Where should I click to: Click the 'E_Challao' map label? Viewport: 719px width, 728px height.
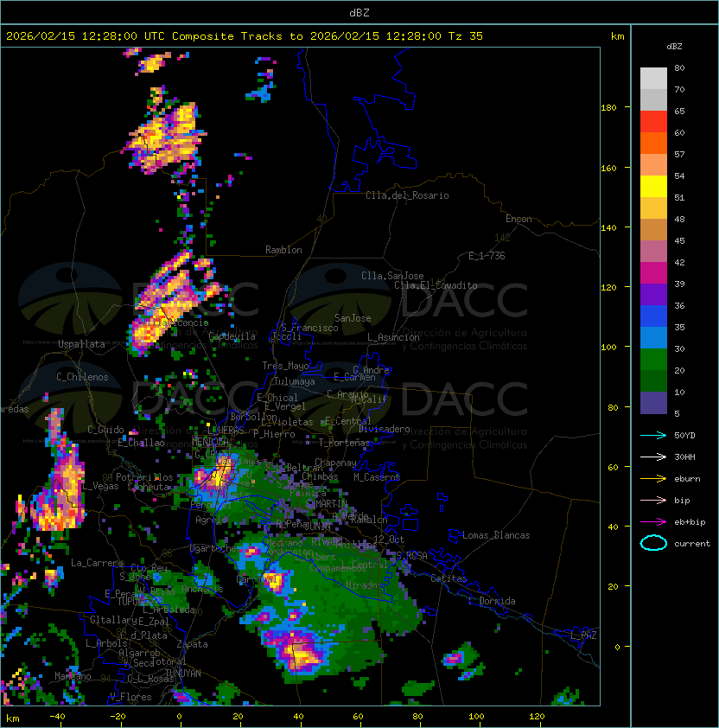click(x=141, y=443)
